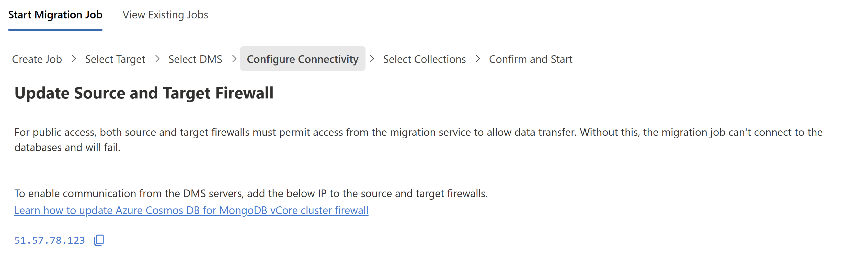Go to the Confirm and Start step
This screenshot has width=868, height=267.
(530, 59)
